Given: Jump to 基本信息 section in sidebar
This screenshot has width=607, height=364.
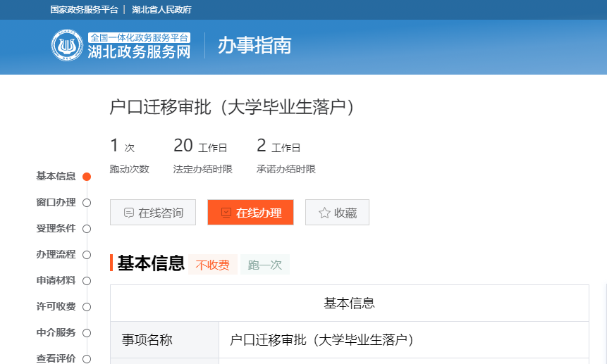Looking at the screenshot, I should 56,176.
